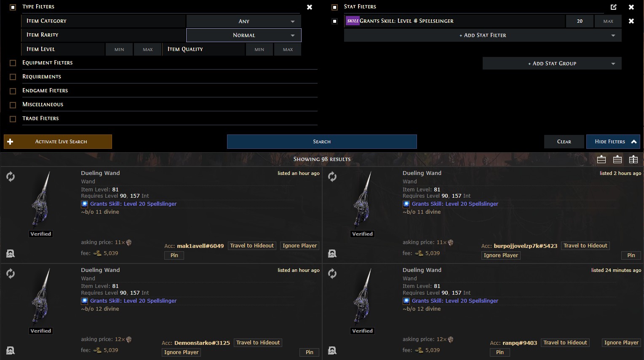Open the Add Stat Group dropdown
644x360 pixels.
[x=552, y=64]
